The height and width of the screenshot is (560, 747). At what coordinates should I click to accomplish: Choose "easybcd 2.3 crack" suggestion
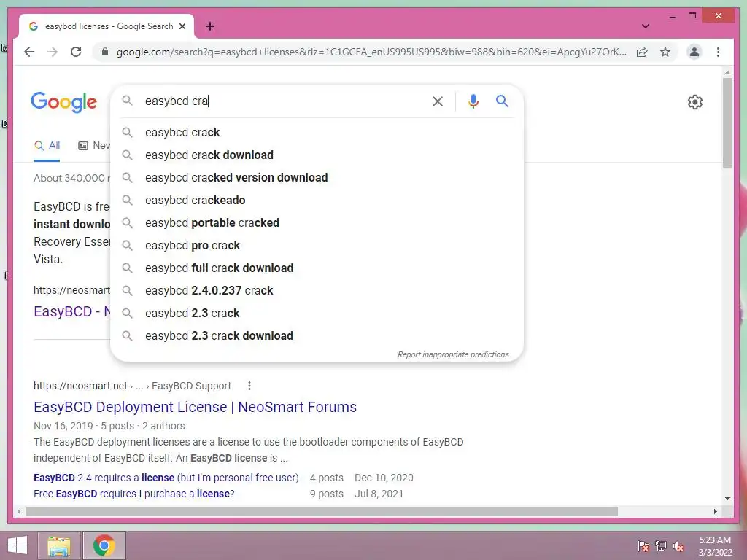click(x=317, y=314)
